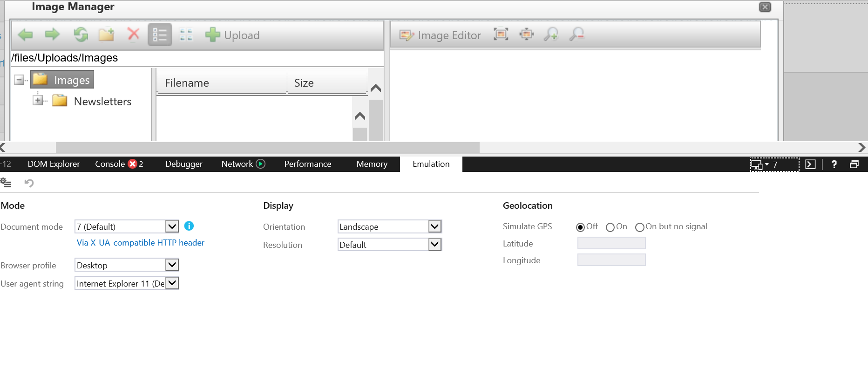Image resolution: width=868 pixels, height=390 pixels.
Task: Open the Document mode dropdown
Action: coord(127,226)
